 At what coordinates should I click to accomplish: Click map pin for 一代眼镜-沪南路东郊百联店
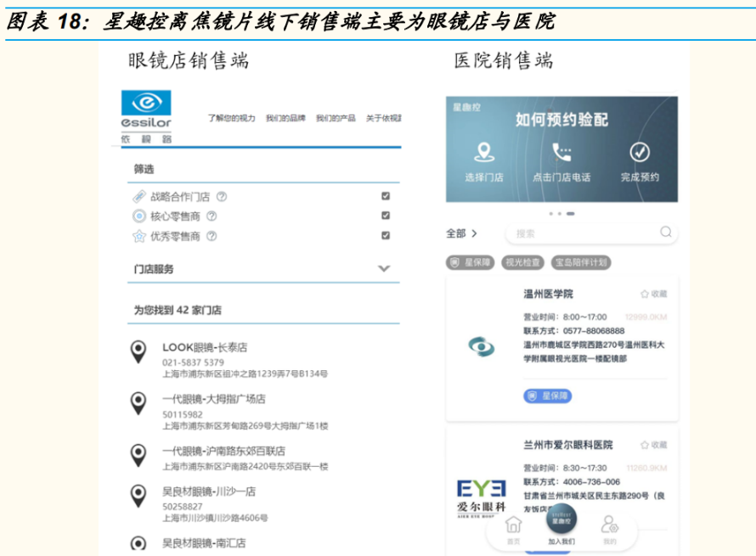(x=138, y=455)
